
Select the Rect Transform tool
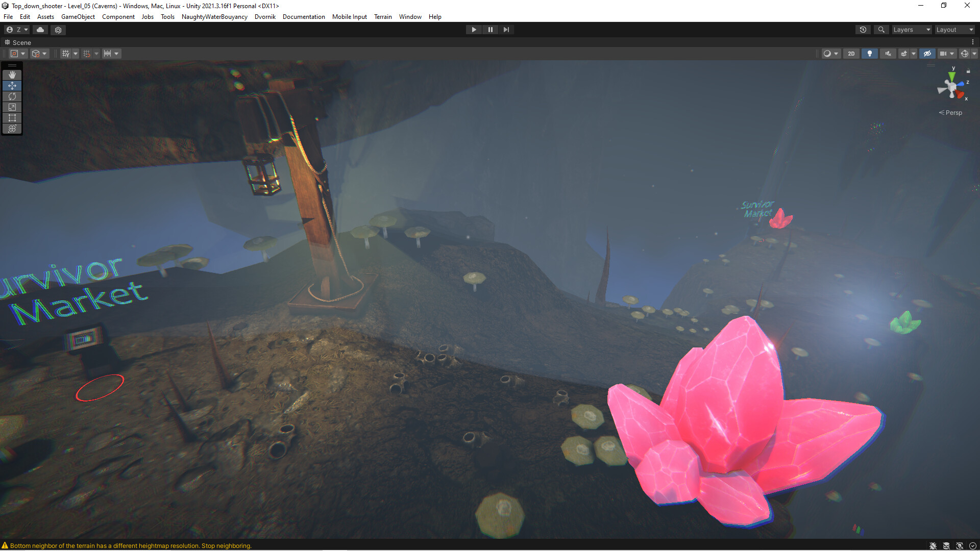[12, 118]
